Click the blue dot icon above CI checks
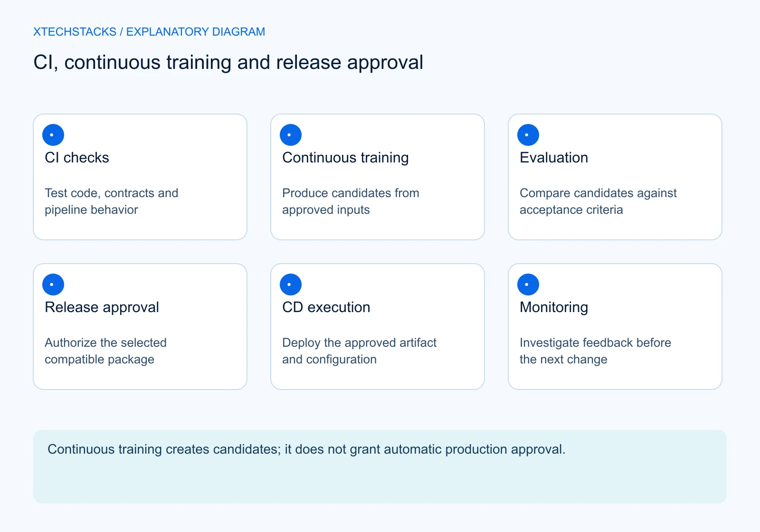The image size is (760, 532). point(53,135)
